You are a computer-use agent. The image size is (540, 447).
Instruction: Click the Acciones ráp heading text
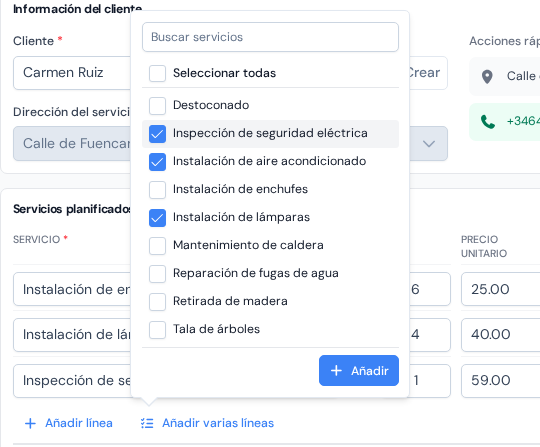click(504, 41)
